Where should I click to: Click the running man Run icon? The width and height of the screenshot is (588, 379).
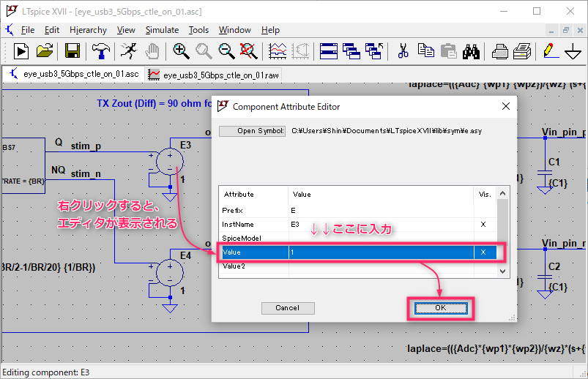click(x=129, y=51)
